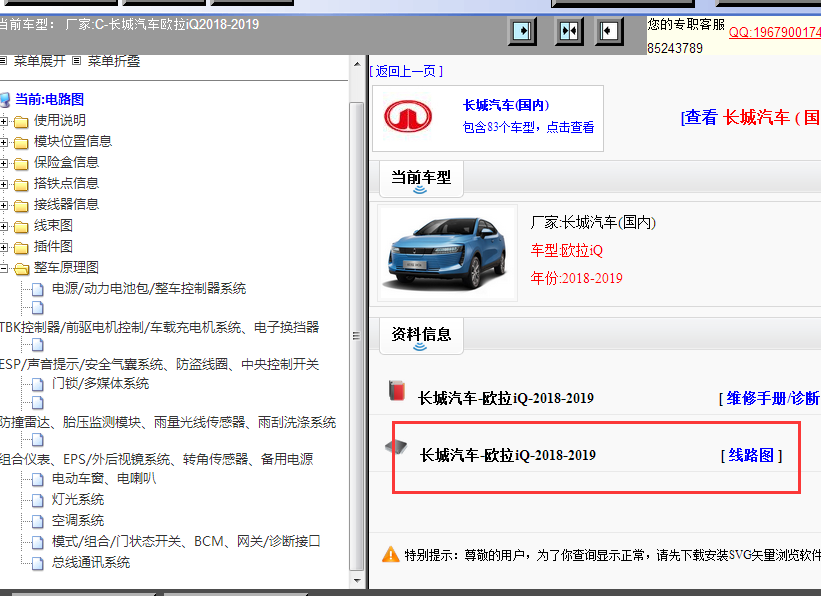Click the document icon beside 总线通讯系统
Screen dimensions: 821x596
[38, 563]
